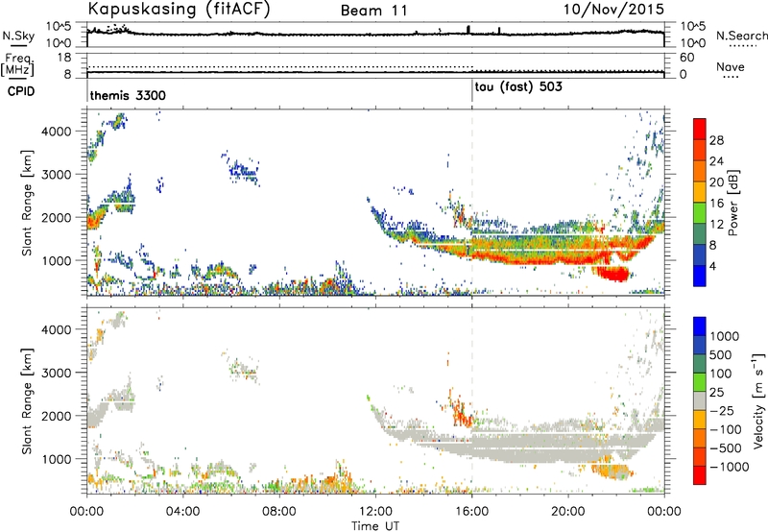Click the 2000 tick of velocity panel axis
This screenshot has width=768, height=532.
56,416
